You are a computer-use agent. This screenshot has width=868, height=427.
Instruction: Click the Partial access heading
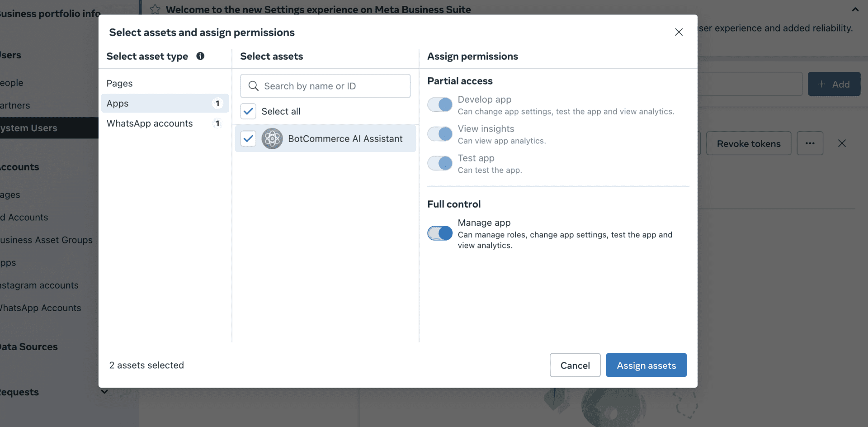tap(460, 81)
